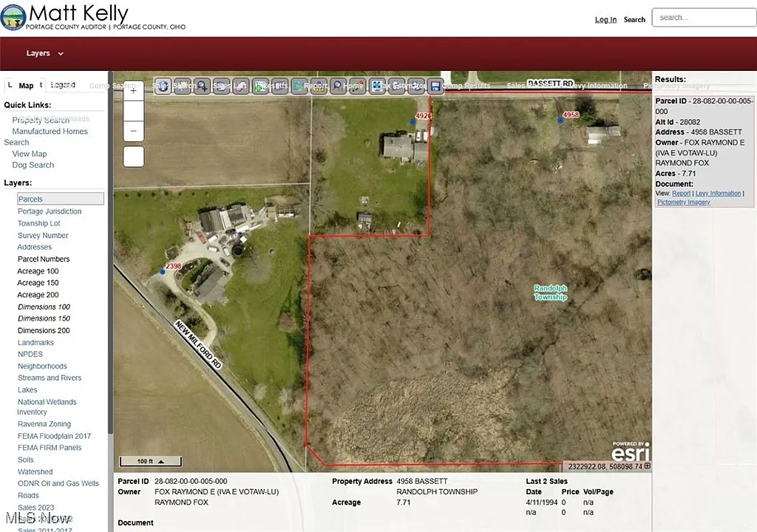The width and height of the screenshot is (757, 532).
Task: Toggle the Parcel Numbers layer
Action: pos(44,259)
